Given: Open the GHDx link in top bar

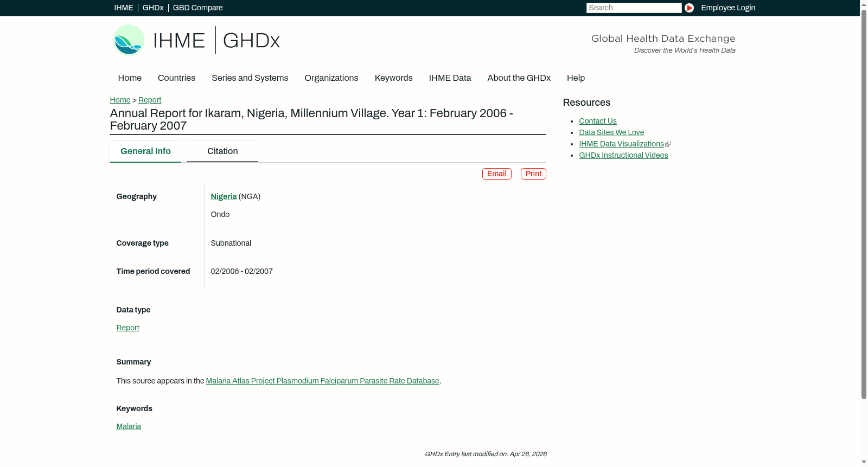Looking at the screenshot, I should pos(153,8).
